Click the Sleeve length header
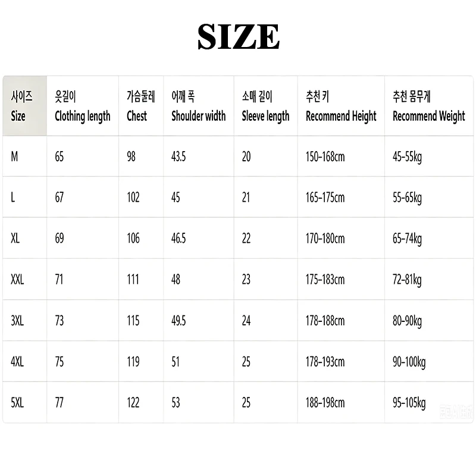The width and height of the screenshot is (476, 476). (x=265, y=106)
